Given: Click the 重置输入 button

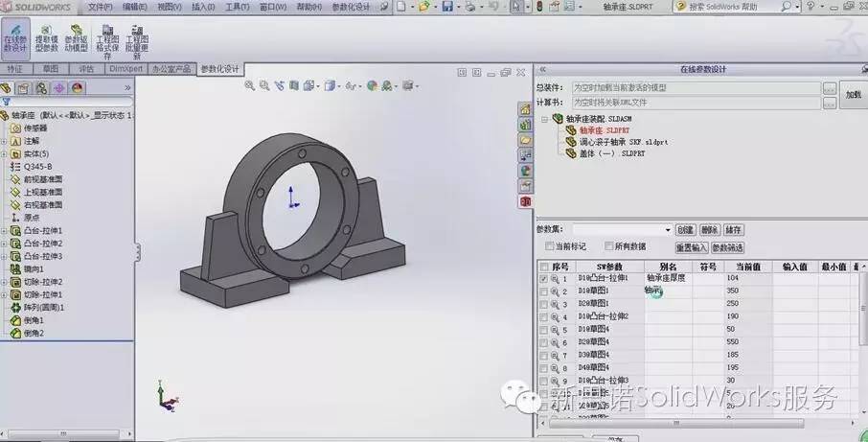Looking at the screenshot, I should pyautogui.click(x=692, y=247).
